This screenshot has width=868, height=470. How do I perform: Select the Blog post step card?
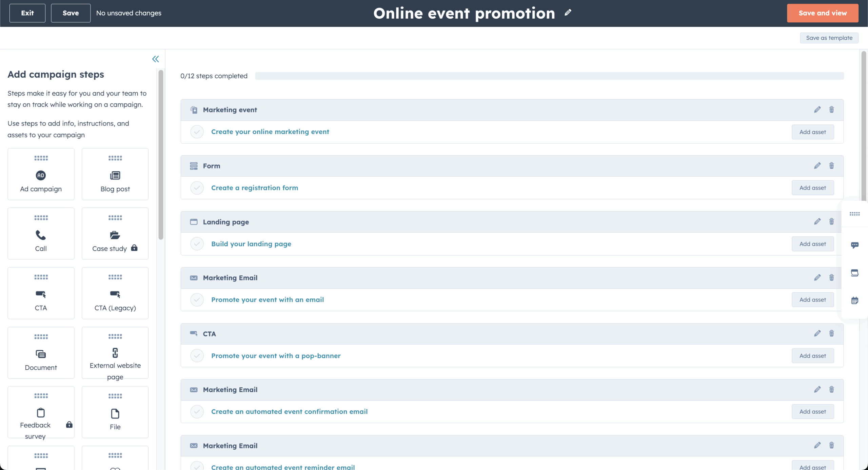(115, 174)
